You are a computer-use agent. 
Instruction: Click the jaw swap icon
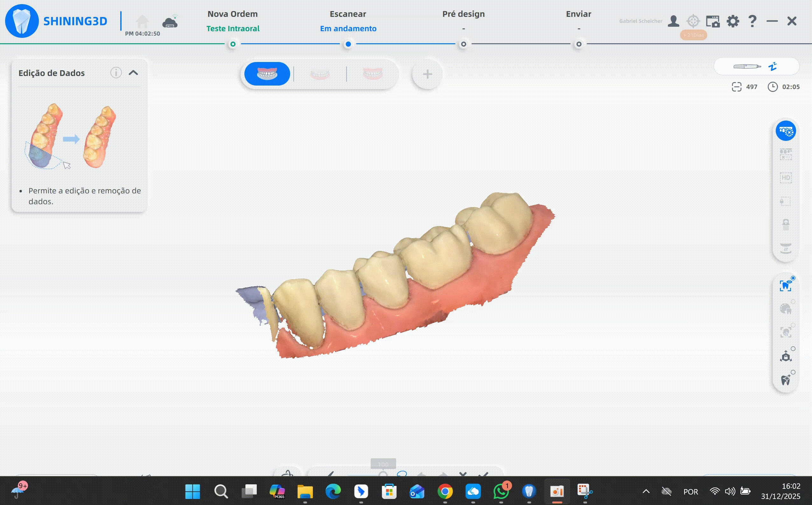[786, 248]
